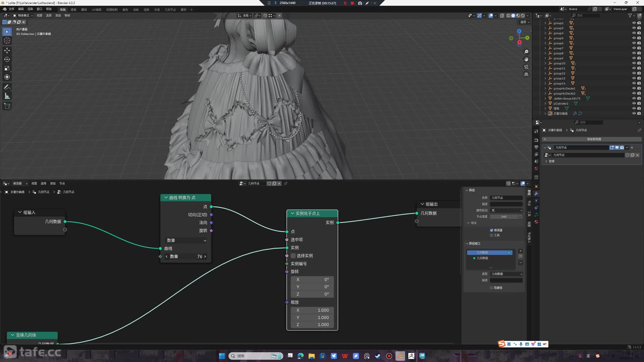Select the Cursor tool
This screenshot has width=644, height=362.
tap(7, 41)
